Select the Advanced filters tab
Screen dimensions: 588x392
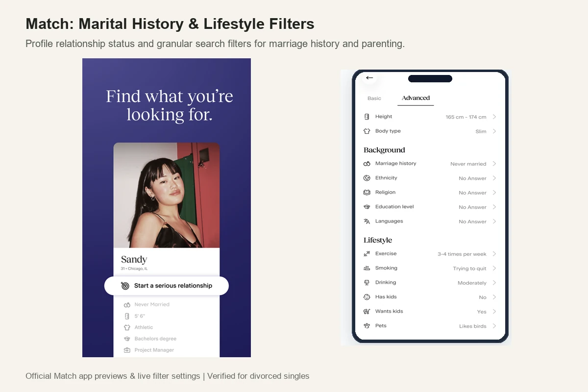coord(416,98)
